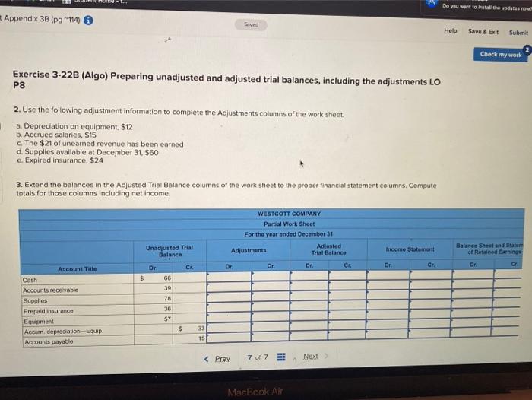
Task: Select Cash adjustments credit cell
Action: pyautogui.click(x=271, y=277)
